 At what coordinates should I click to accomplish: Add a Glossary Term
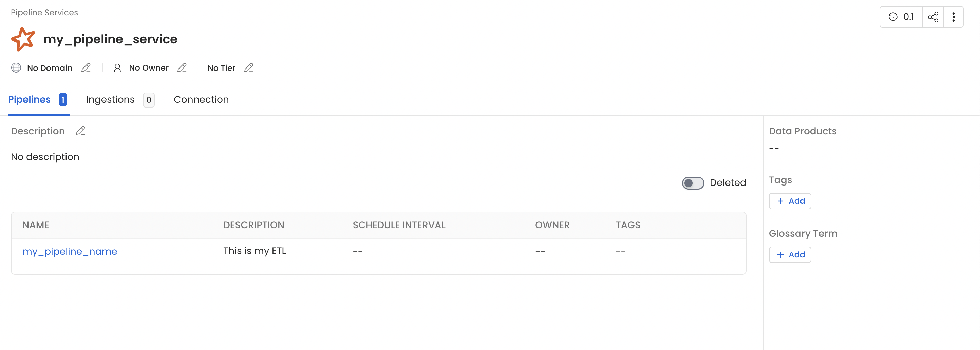pyautogui.click(x=790, y=255)
